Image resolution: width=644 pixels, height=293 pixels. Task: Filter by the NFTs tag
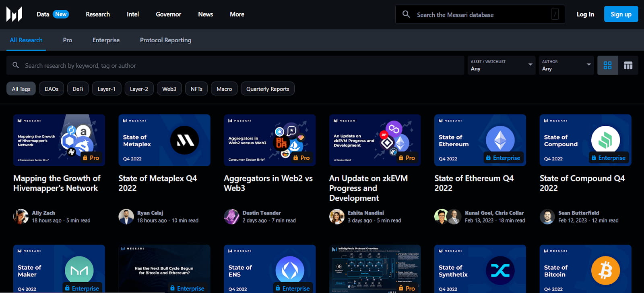coord(196,89)
